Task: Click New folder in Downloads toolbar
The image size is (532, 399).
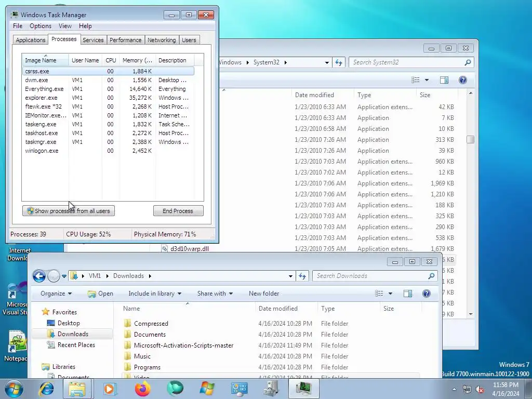Action: (x=264, y=294)
